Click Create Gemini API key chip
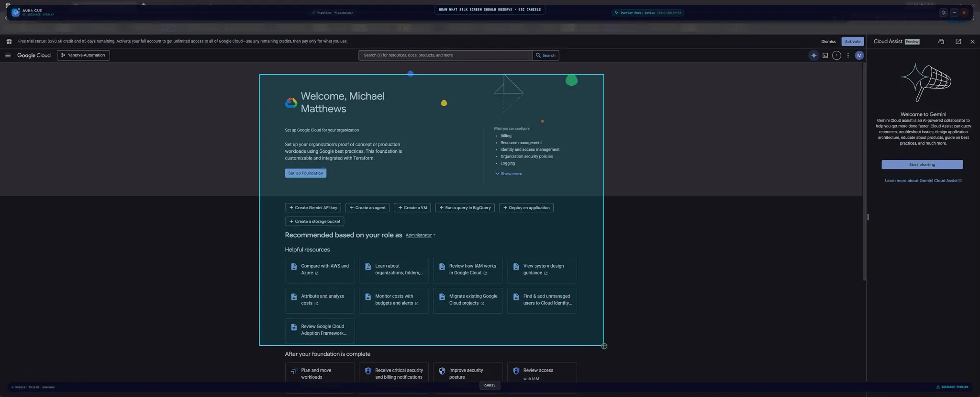 313,208
